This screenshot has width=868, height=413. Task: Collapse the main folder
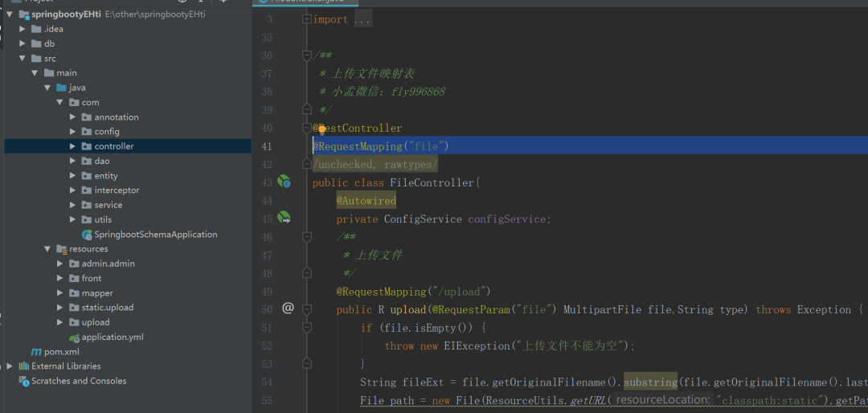35,73
